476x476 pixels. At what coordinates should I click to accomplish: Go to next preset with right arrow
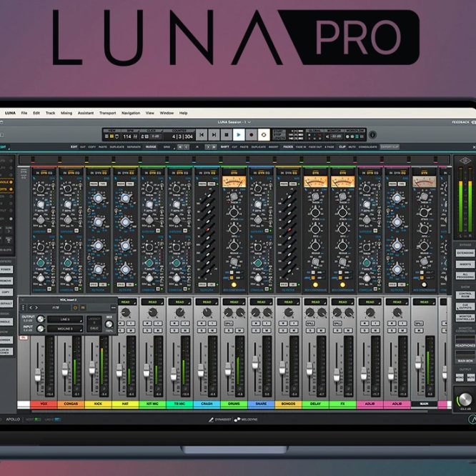coord(36,308)
